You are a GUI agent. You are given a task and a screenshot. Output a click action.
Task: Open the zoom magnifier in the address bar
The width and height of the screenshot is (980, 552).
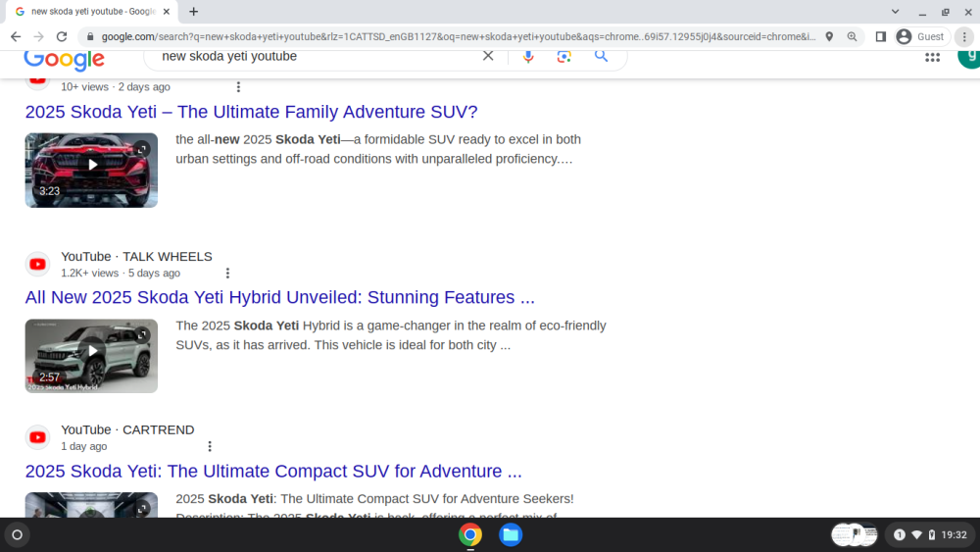[852, 37]
